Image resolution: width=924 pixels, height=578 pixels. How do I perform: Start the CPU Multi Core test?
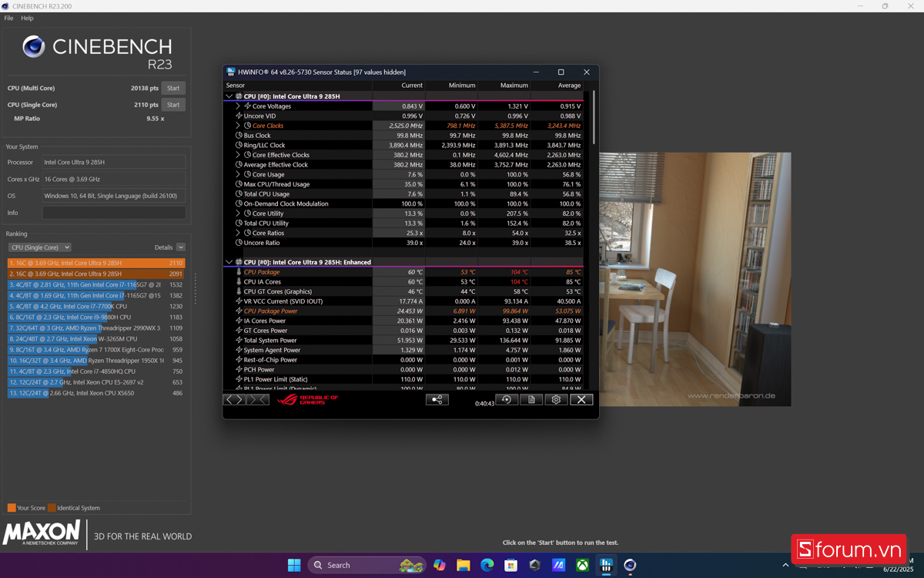coord(173,88)
